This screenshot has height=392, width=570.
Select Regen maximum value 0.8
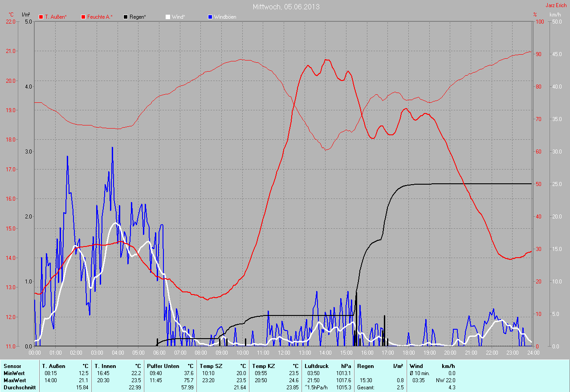coord(400,380)
